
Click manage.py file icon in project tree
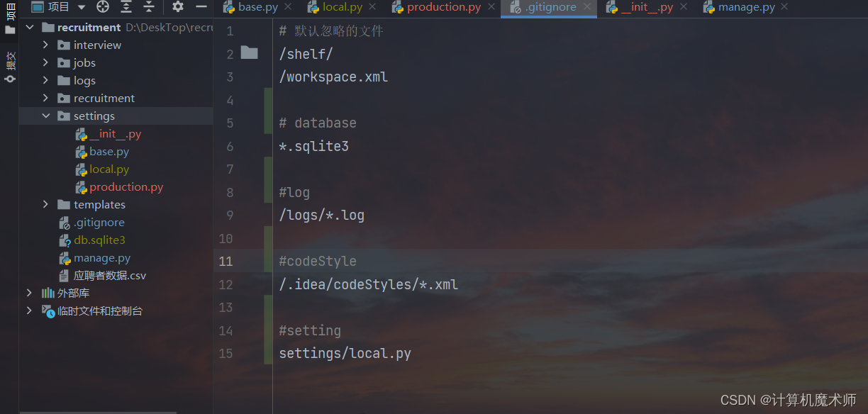pyautogui.click(x=65, y=258)
